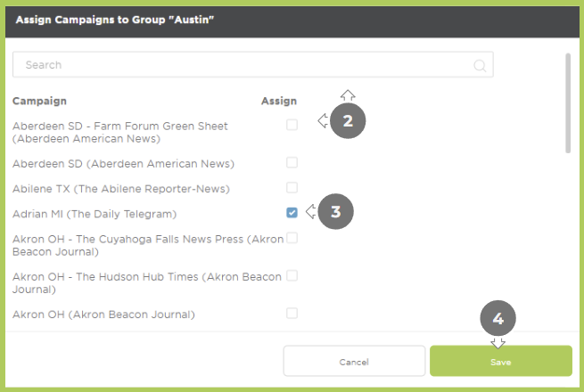584x392 pixels.
Task: Select the Adrian MI (The Daily Telegram) row label
Action: tap(95, 214)
